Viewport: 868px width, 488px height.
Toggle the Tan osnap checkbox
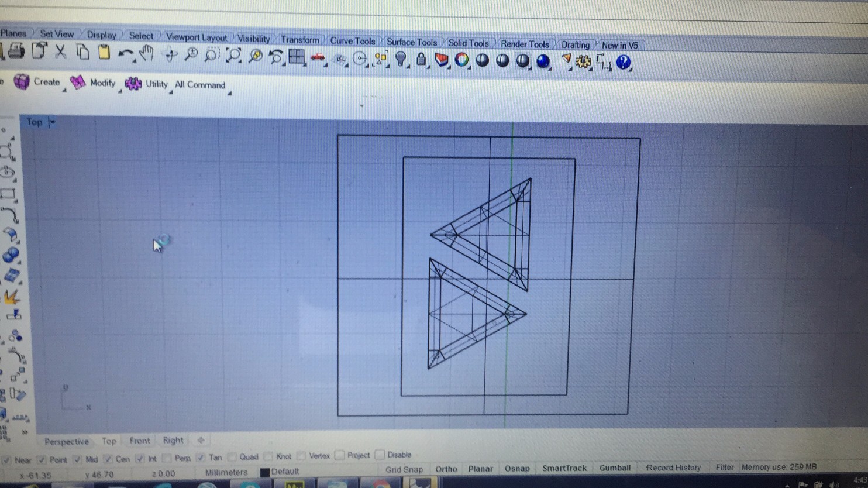(x=201, y=458)
